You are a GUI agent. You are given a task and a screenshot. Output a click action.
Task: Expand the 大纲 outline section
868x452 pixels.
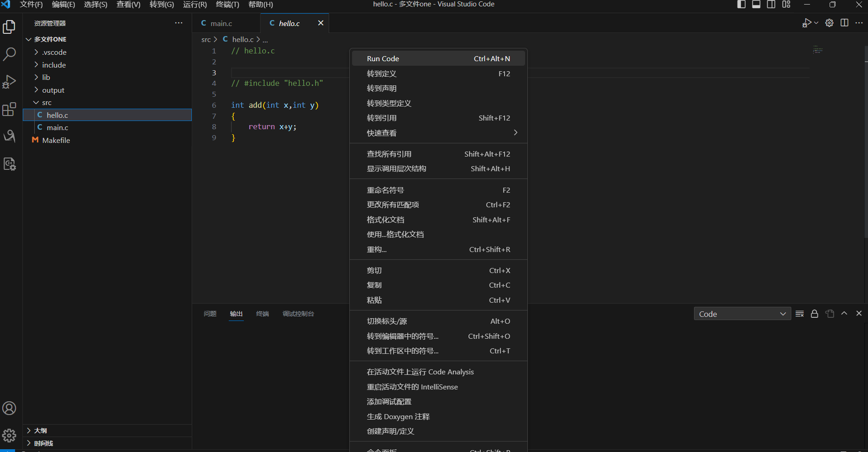(107, 431)
